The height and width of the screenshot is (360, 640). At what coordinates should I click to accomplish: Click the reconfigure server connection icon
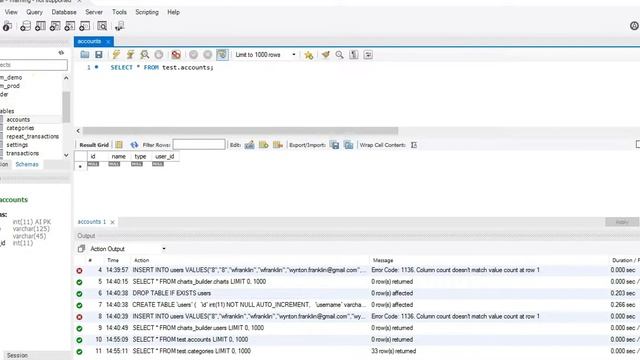[x=119, y=27]
